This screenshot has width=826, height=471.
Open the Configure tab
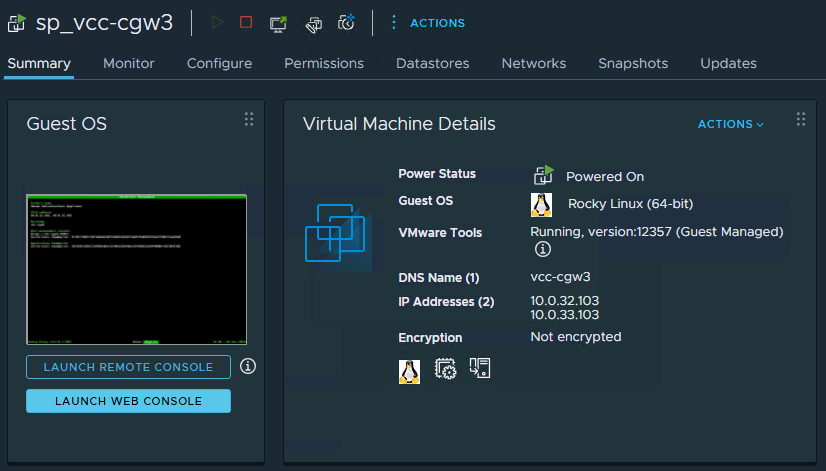coord(219,64)
